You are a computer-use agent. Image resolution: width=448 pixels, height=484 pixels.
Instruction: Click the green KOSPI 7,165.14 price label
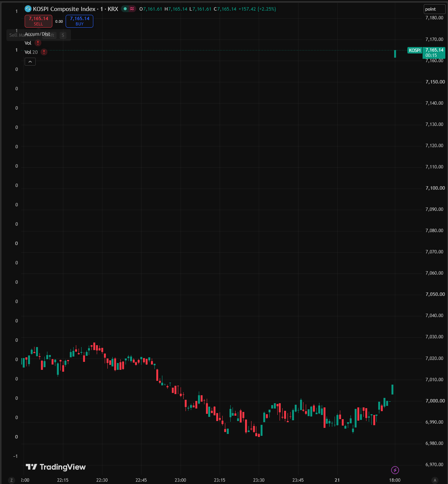426,52
